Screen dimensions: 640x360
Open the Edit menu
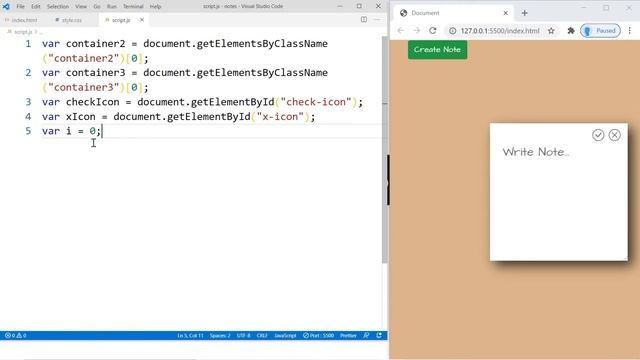36,7
